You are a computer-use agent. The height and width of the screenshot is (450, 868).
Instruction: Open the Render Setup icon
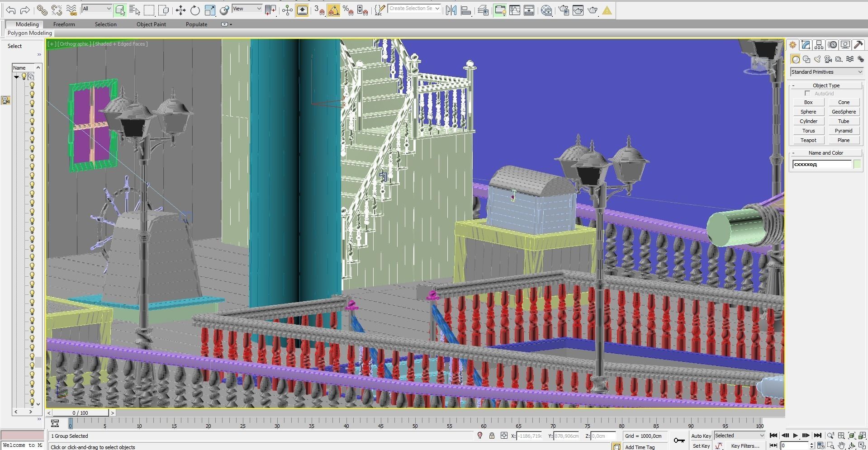[564, 10]
